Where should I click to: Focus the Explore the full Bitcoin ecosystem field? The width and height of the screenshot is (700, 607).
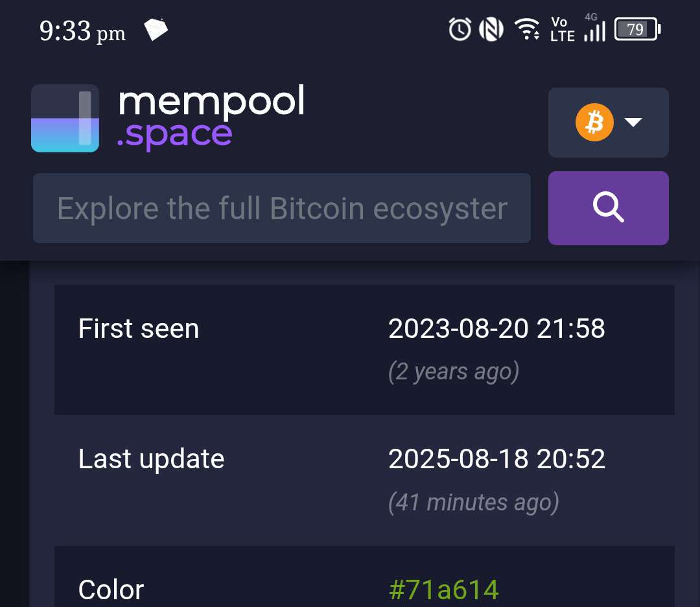tap(282, 208)
